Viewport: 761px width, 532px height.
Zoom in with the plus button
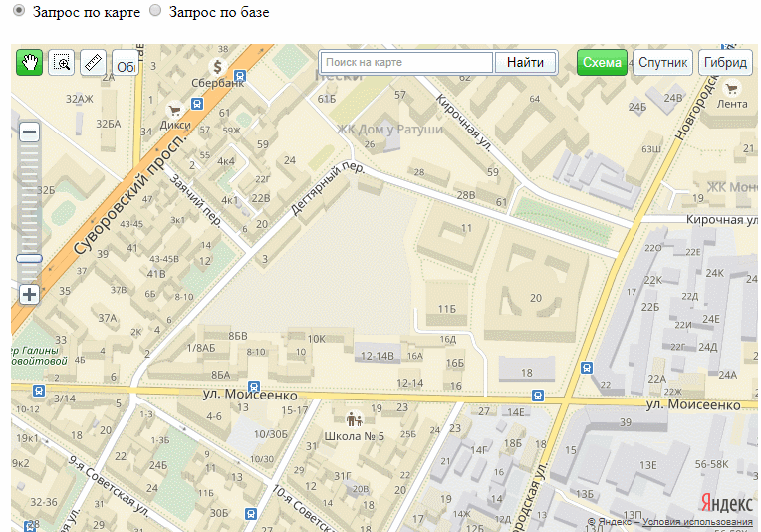[x=29, y=294]
